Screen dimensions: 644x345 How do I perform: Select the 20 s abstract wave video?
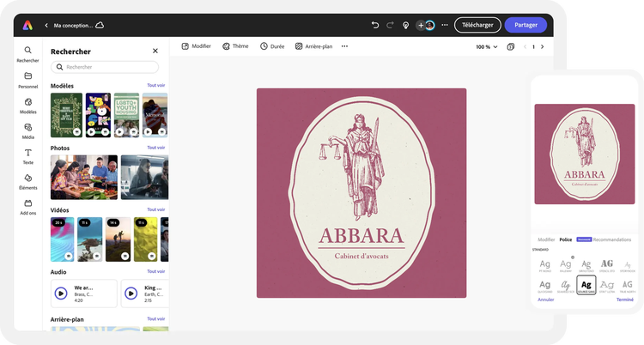click(63, 239)
